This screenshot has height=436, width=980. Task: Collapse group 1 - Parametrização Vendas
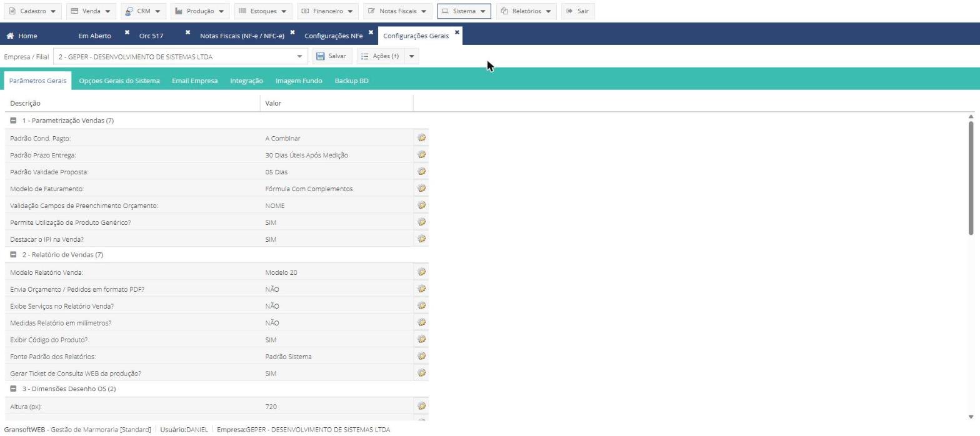coord(13,121)
